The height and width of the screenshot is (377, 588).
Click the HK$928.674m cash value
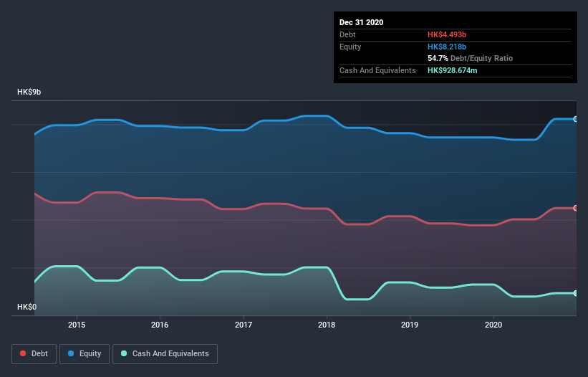(x=452, y=70)
